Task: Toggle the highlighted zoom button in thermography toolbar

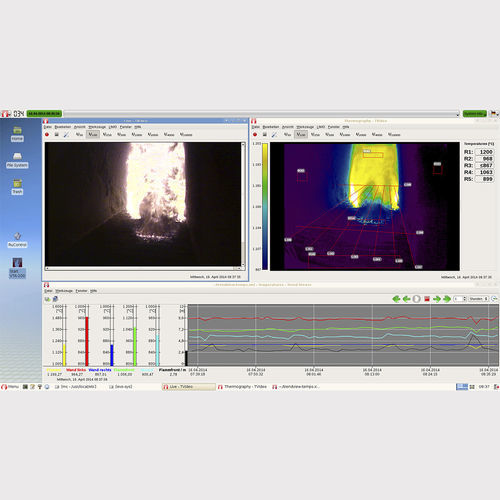Action: click(301, 135)
